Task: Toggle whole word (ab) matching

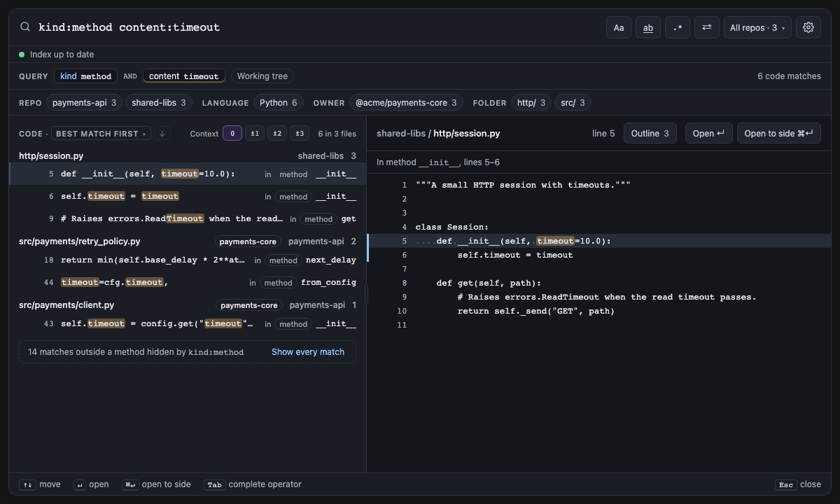Action: tap(648, 27)
